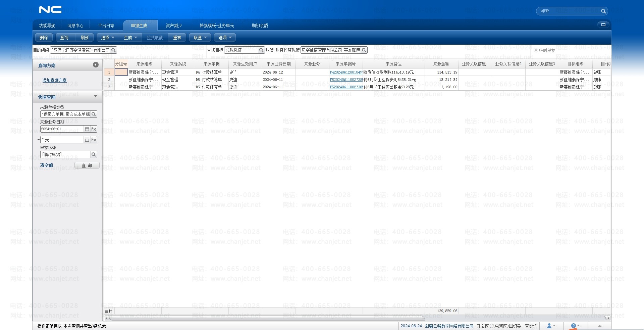This screenshot has width=644, height=330.
Task: Open source document link F420240612001849
Action: point(346,72)
